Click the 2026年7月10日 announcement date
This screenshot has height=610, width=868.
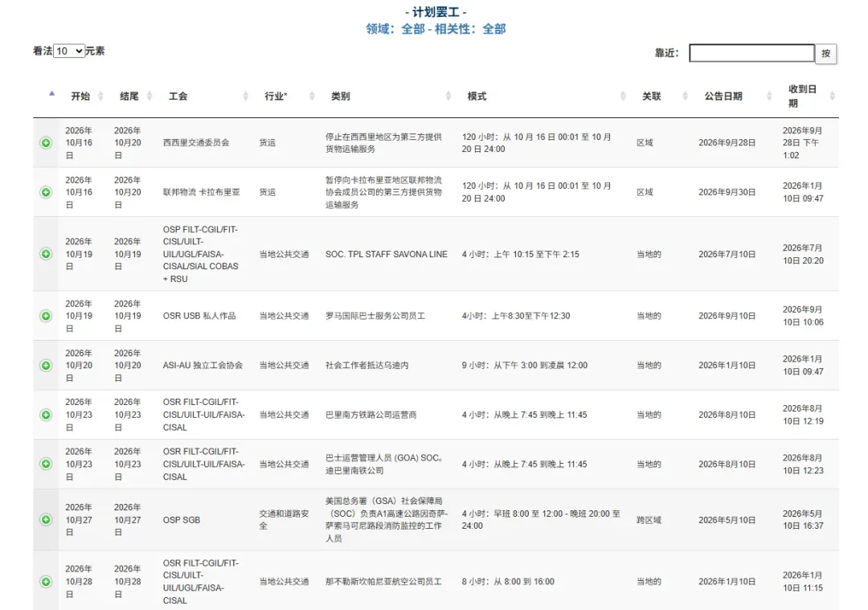(x=727, y=254)
